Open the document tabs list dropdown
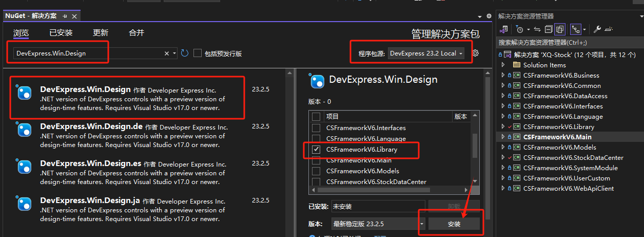 [480, 16]
